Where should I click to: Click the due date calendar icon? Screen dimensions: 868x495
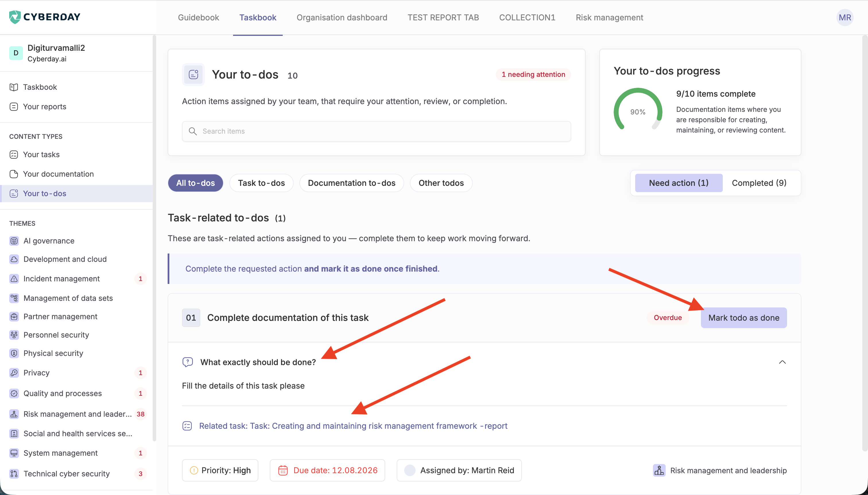(x=283, y=470)
